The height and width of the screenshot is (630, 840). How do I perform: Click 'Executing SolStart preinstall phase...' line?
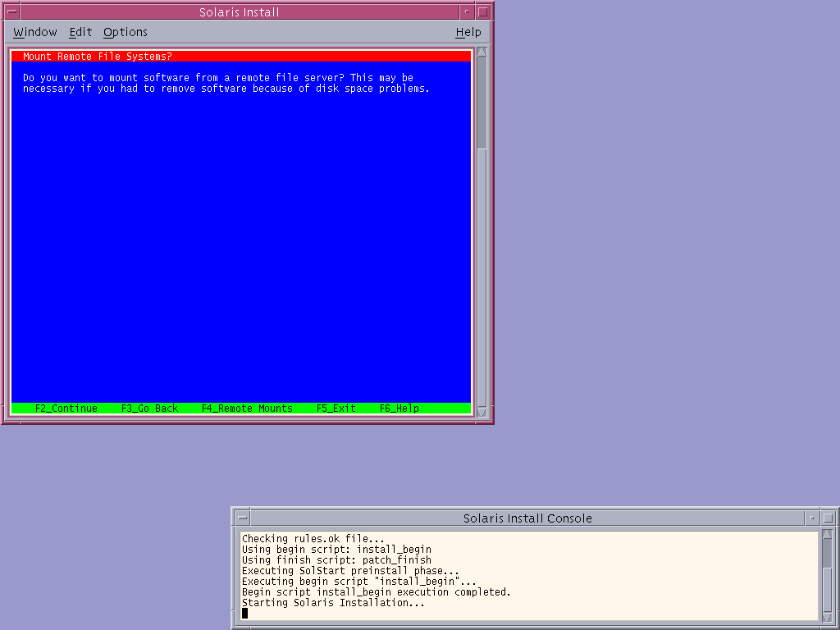click(x=350, y=571)
